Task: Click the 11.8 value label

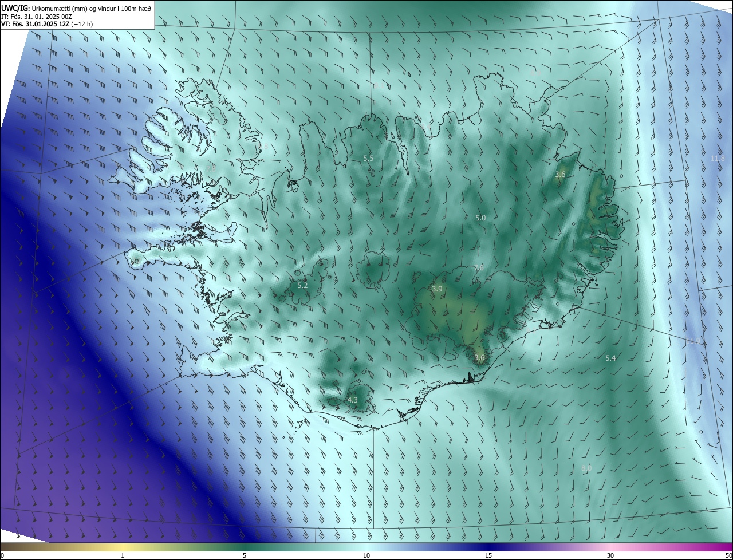Action: tap(717, 158)
